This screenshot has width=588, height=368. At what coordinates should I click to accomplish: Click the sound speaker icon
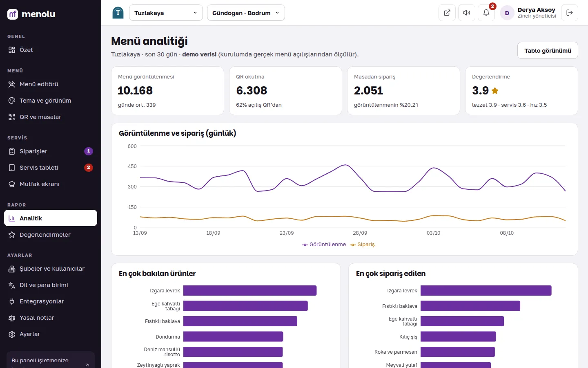[467, 13]
